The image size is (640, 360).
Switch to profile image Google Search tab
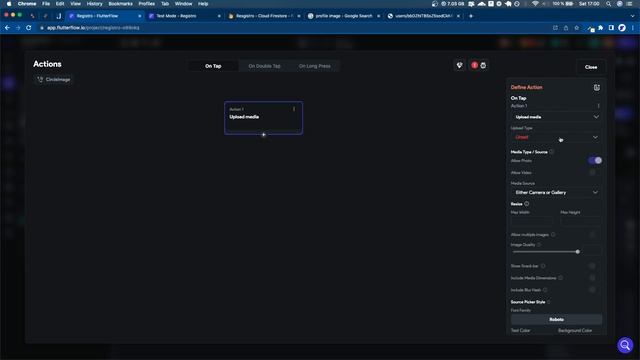click(x=343, y=16)
